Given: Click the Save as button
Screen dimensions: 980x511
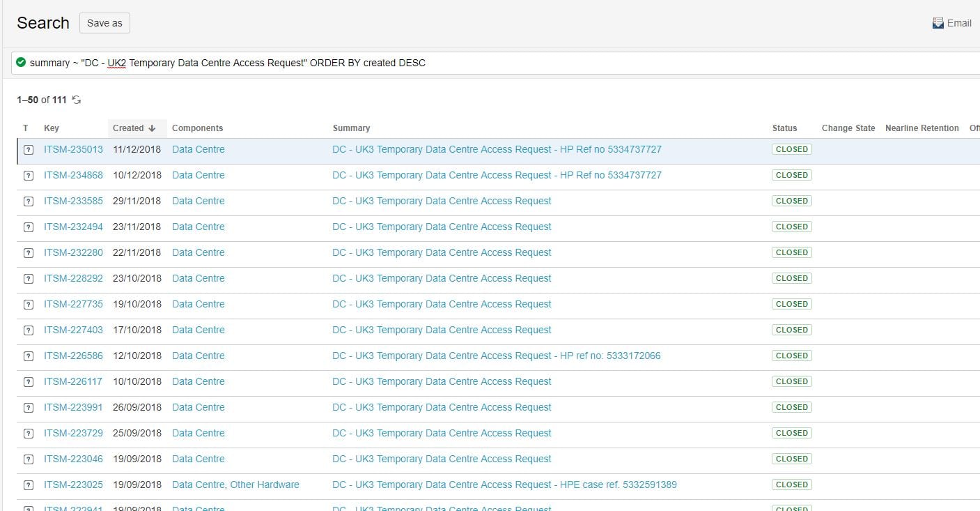Looking at the screenshot, I should coord(104,23).
